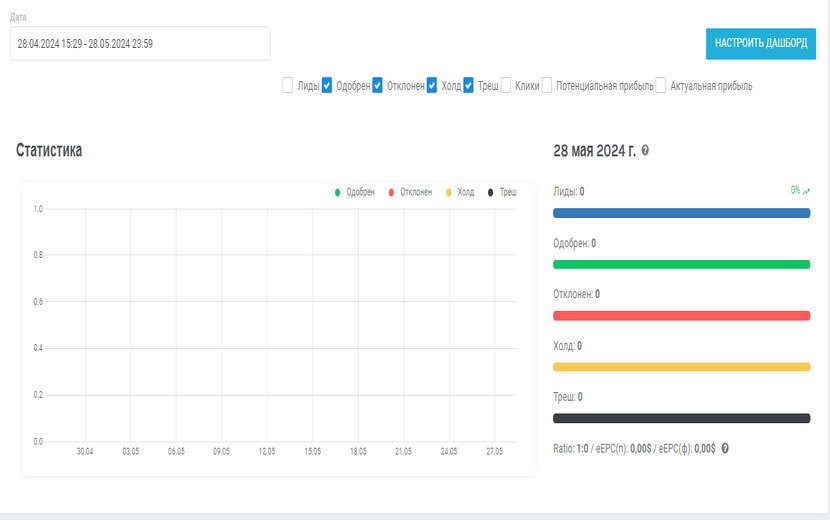Enable the Лиды checkbox
This screenshot has height=520, width=830.
tap(288, 86)
